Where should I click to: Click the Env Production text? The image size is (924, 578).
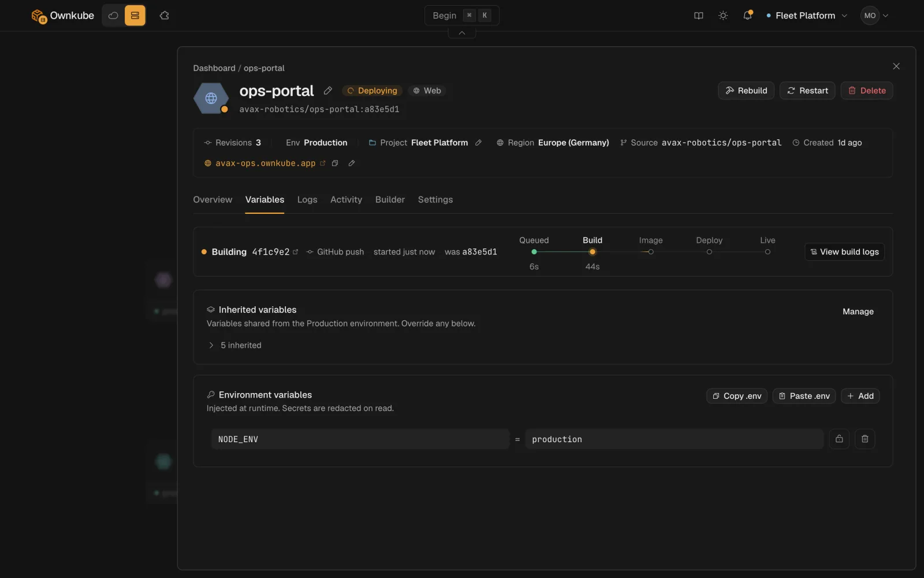[x=316, y=143]
